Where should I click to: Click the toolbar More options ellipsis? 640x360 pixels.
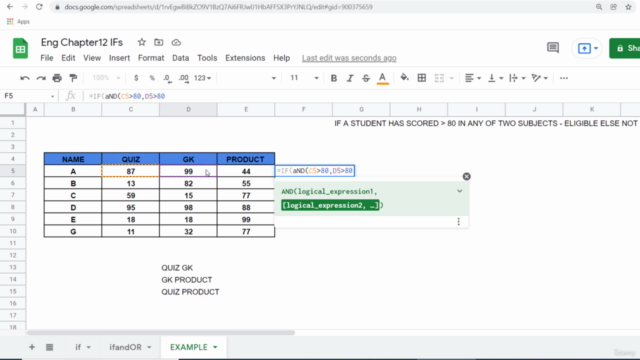564,78
